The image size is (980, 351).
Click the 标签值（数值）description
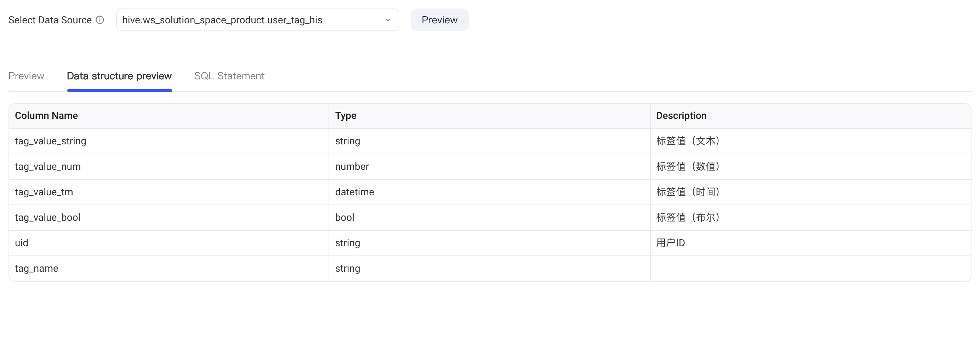pyautogui.click(x=688, y=167)
